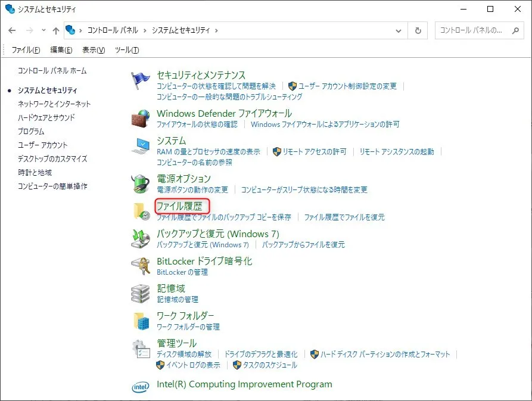Click the ファイル履歴 folder icon
532x401 pixels.
[x=141, y=211]
